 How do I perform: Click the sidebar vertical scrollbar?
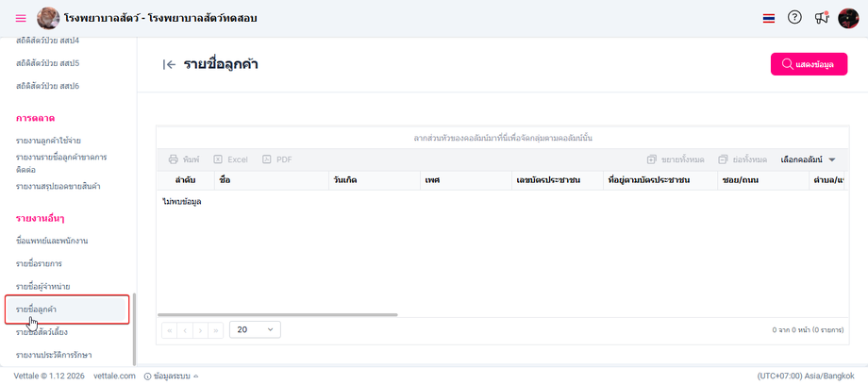pyautogui.click(x=134, y=329)
